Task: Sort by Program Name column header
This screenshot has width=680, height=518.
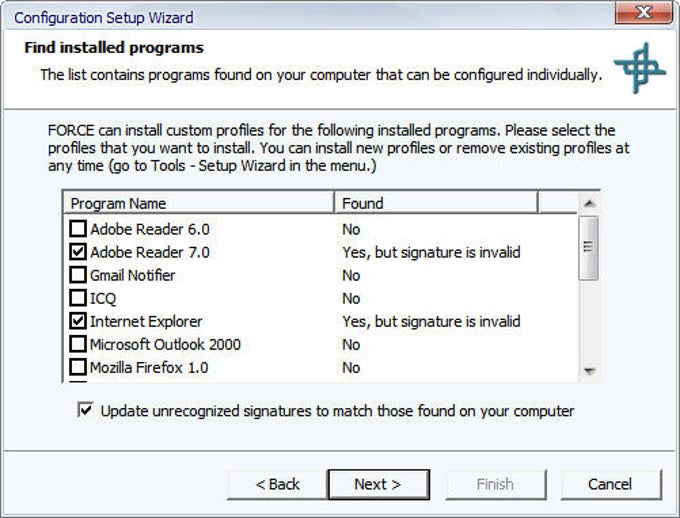Action: click(x=198, y=203)
